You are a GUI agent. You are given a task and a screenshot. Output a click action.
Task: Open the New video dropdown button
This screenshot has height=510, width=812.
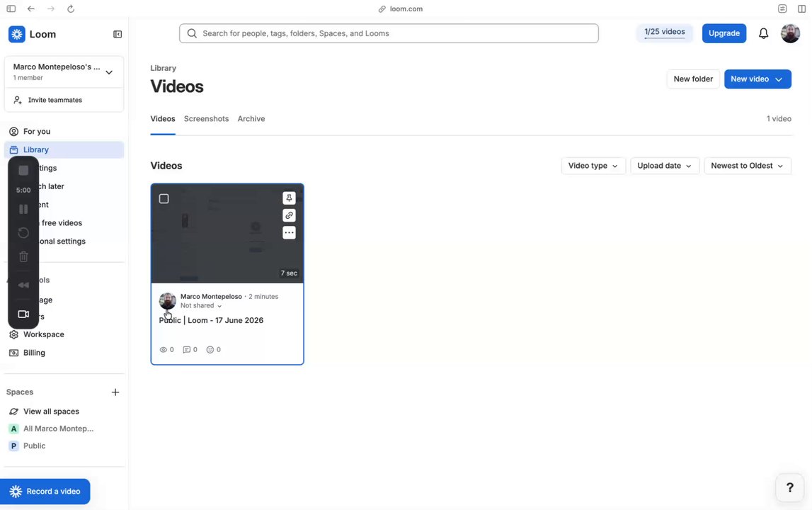(757, 79)
